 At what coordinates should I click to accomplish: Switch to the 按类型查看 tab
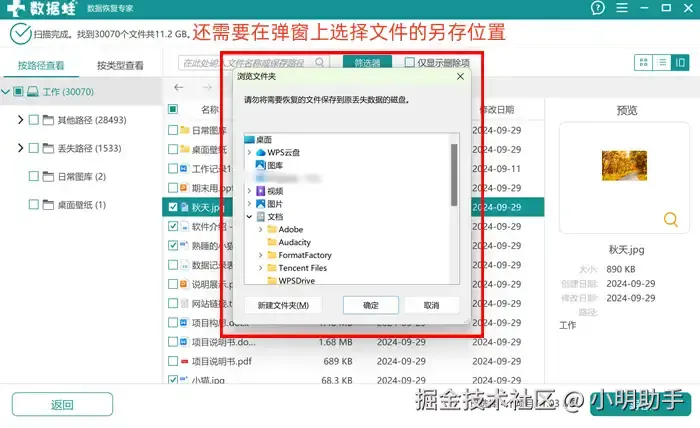pyautogui.click(x=121, y=66)
